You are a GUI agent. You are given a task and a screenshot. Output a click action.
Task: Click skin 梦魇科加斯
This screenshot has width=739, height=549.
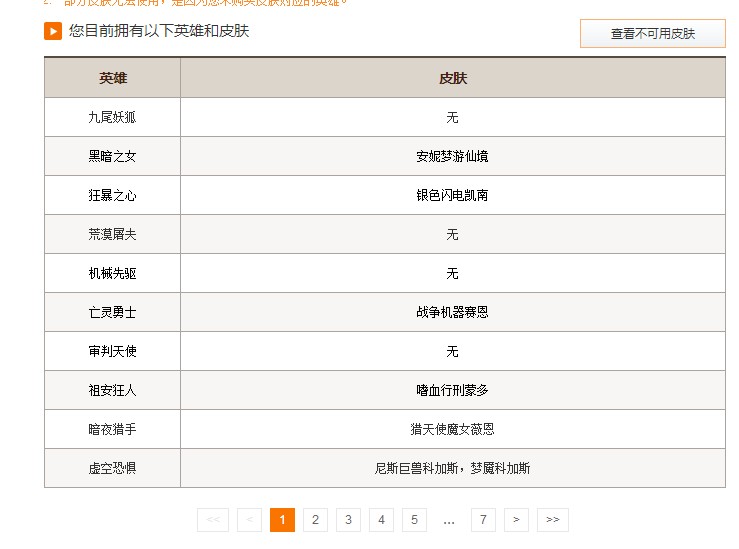(501, 468)
